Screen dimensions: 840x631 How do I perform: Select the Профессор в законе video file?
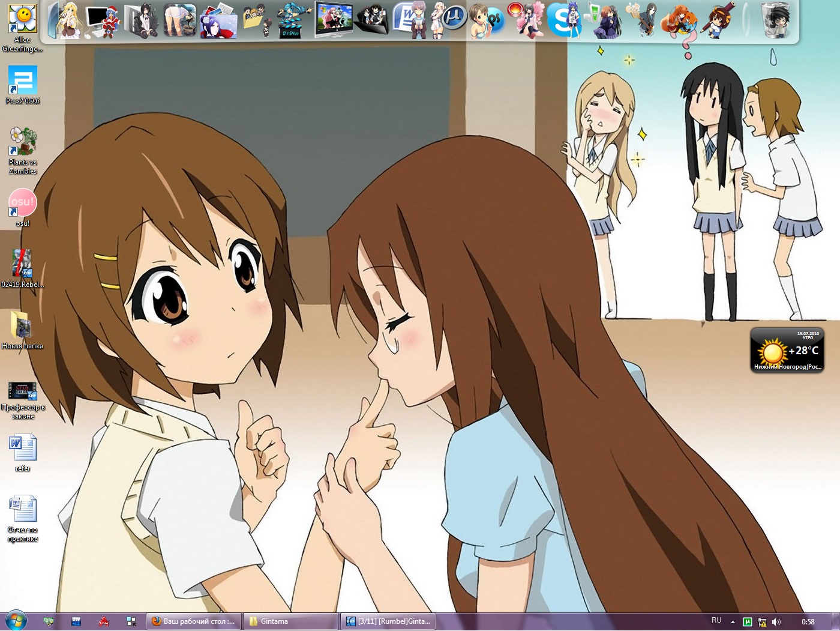tap(23, 400)
